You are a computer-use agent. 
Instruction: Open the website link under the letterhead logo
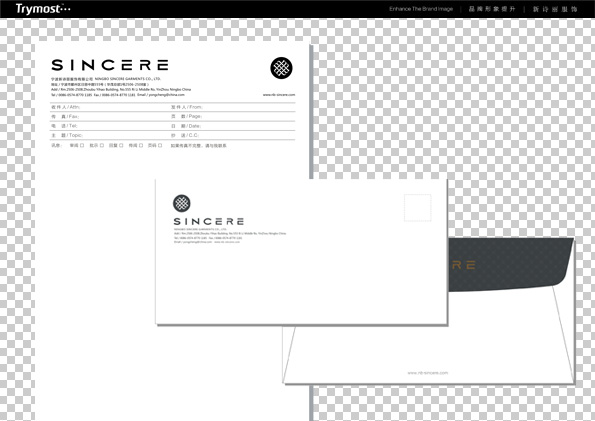pos(279,95)
